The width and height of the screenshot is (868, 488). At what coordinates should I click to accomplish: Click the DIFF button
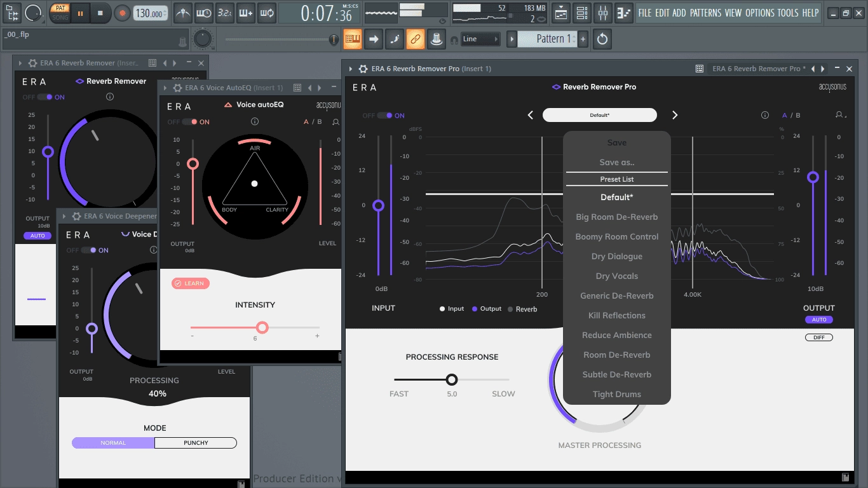click(x=819, y=337)
